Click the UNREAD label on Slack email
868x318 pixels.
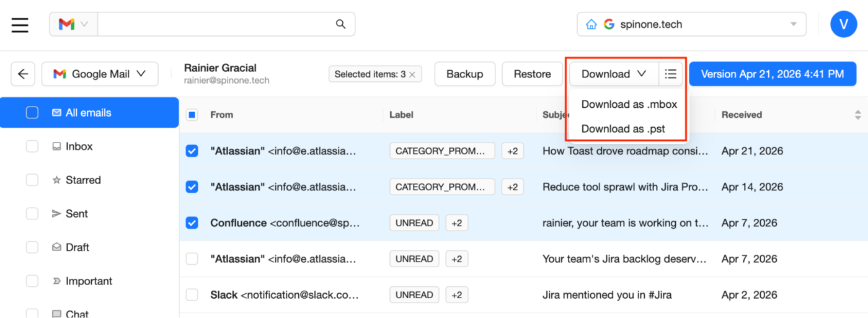point(414,294)
